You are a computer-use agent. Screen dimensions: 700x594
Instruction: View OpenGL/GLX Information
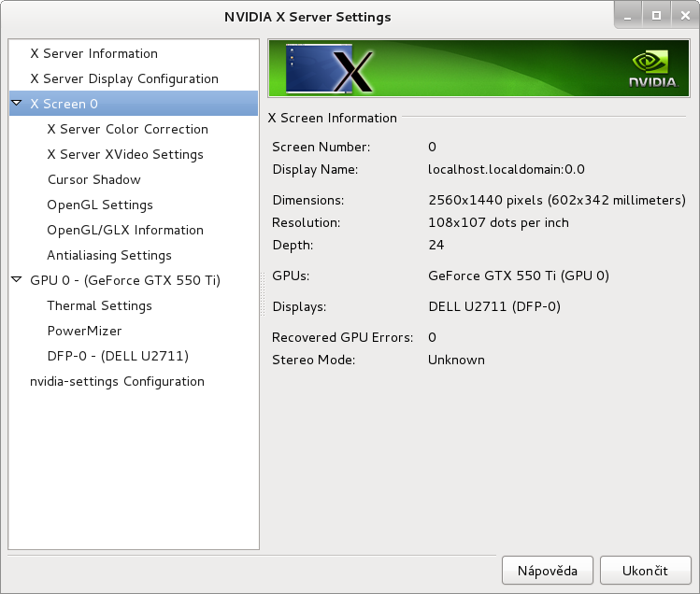pyautogui.click(x=125, y=230)
